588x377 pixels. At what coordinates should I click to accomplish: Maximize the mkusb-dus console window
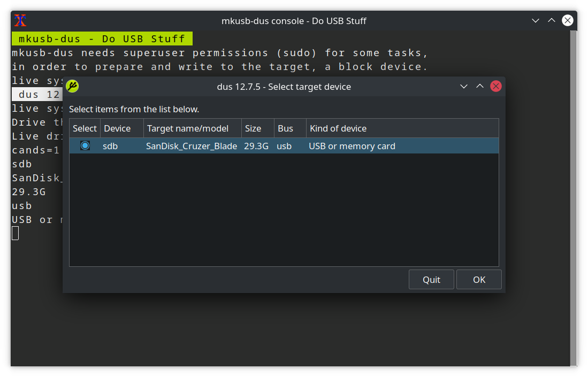(x=552, y=21)
